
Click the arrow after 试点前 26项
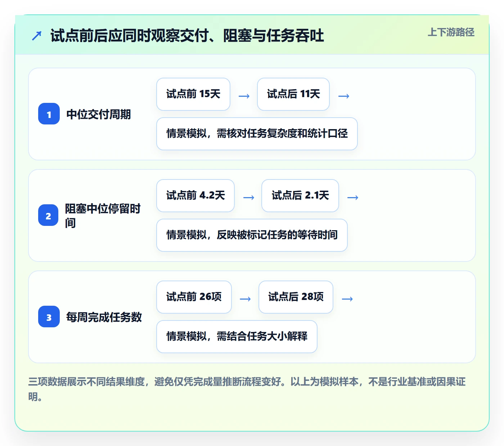click(x=245, y=299)
